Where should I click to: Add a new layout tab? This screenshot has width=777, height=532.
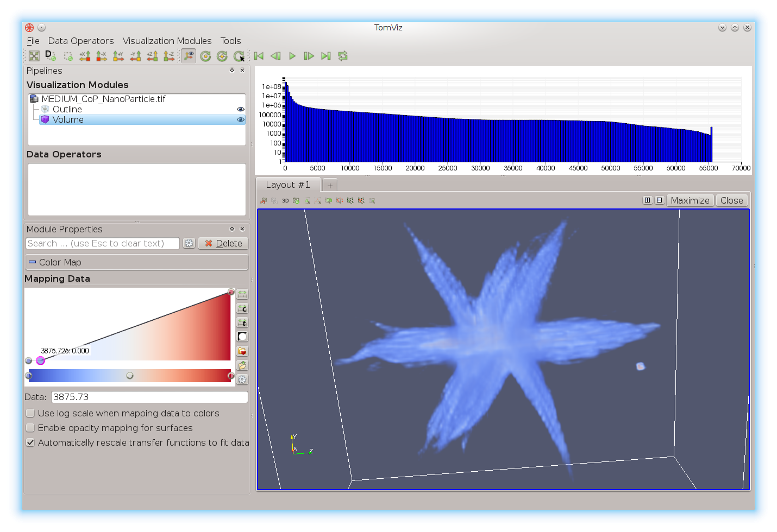pyautogui.click(x=330, y=185)
